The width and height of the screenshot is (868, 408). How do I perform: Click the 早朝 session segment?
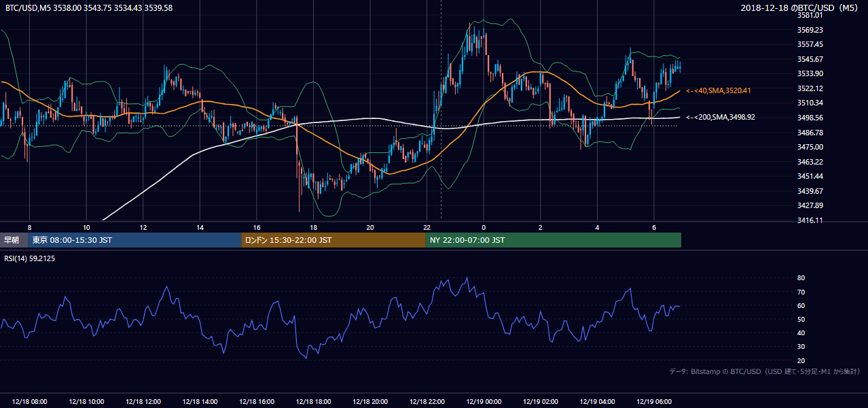14,240
